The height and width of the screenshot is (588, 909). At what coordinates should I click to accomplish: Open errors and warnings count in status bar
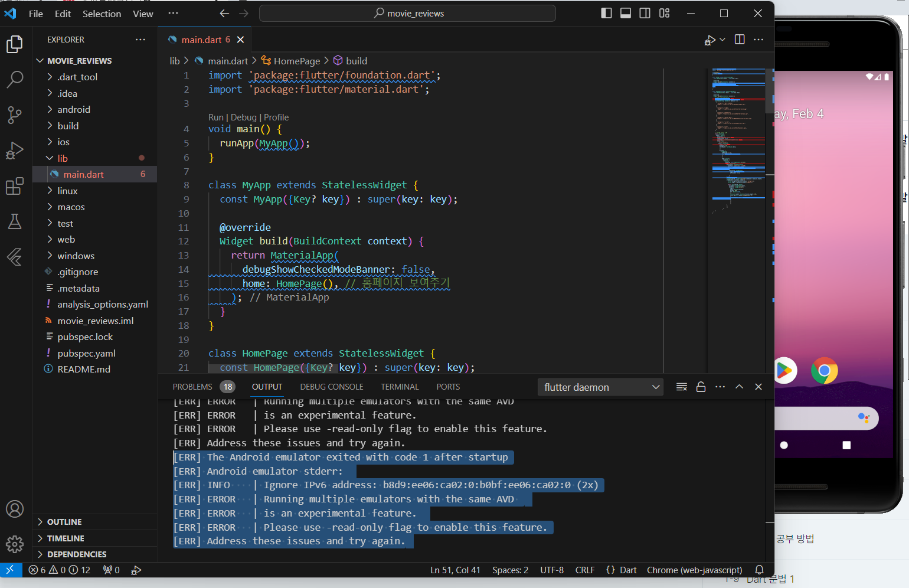coord(60,570)
